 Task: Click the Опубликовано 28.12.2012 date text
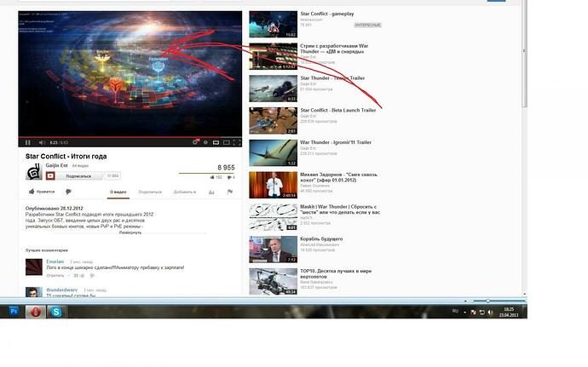(x=55, y=209)
